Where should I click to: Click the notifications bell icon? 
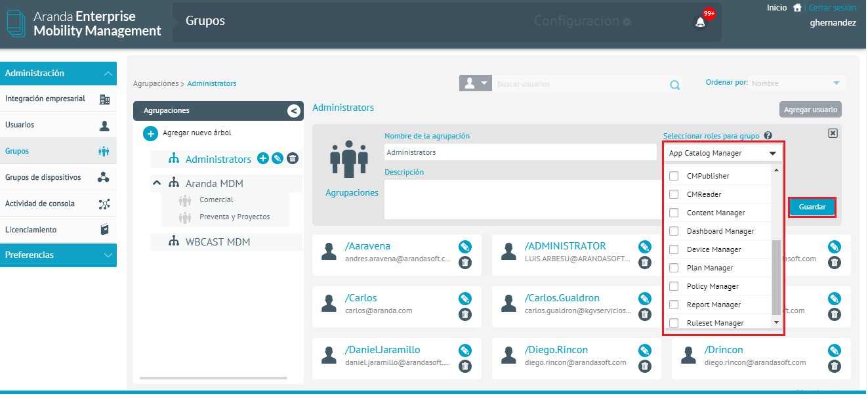click(700, 22)
